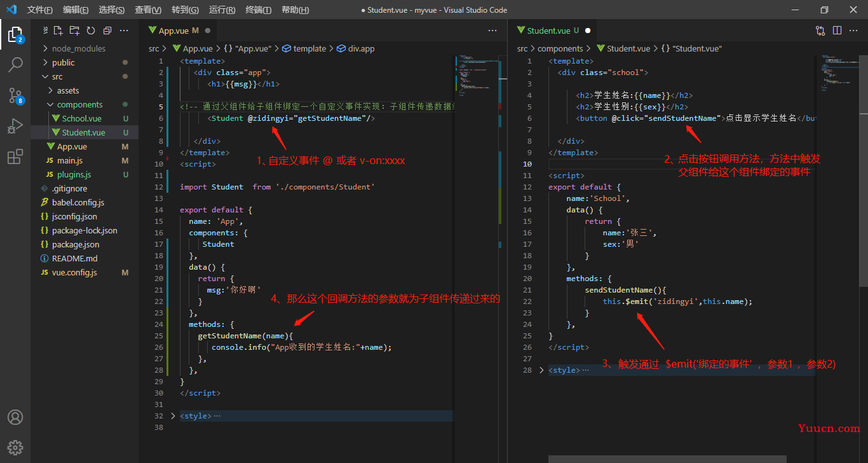Image resolution: width=868 pixels, height=463 pixels.
Task: Open the Accounts menu icon
Action: pyautogui.click(x=15, y=417)
